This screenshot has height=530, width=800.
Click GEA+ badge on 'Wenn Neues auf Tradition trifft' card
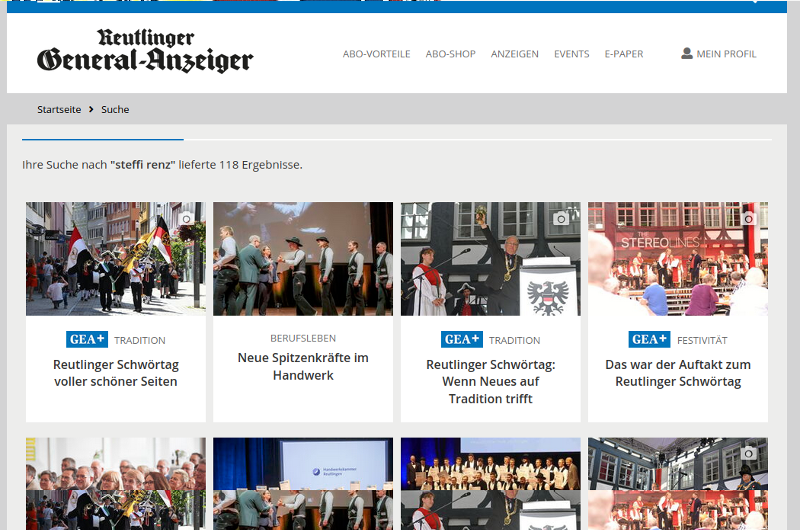point(462,340)
